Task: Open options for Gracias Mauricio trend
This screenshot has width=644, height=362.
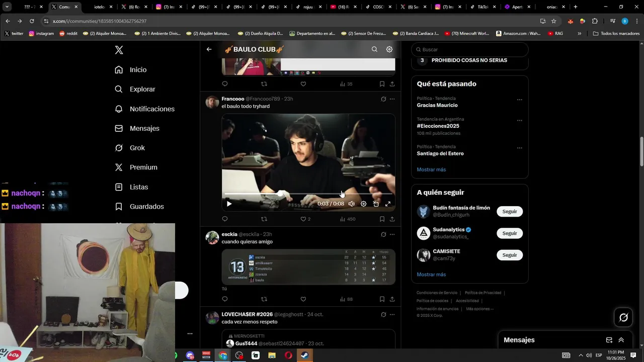Action: [520, 100]
